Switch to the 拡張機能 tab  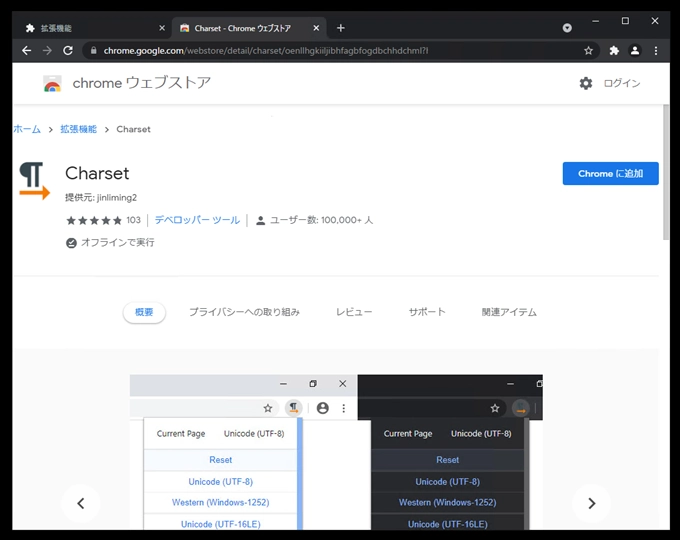pyautogui.click(x=93, y=28)
